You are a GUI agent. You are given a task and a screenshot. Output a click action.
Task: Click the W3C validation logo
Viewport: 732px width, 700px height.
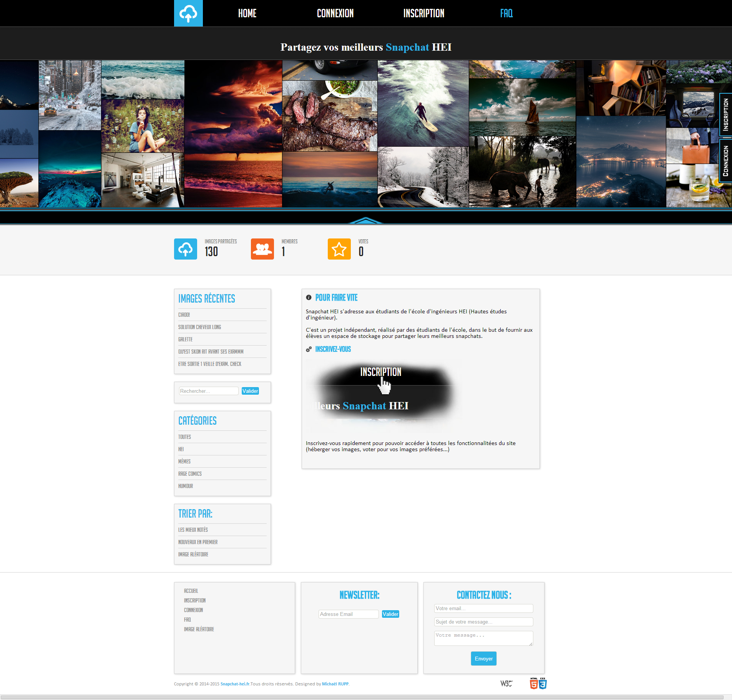[506, 683]
